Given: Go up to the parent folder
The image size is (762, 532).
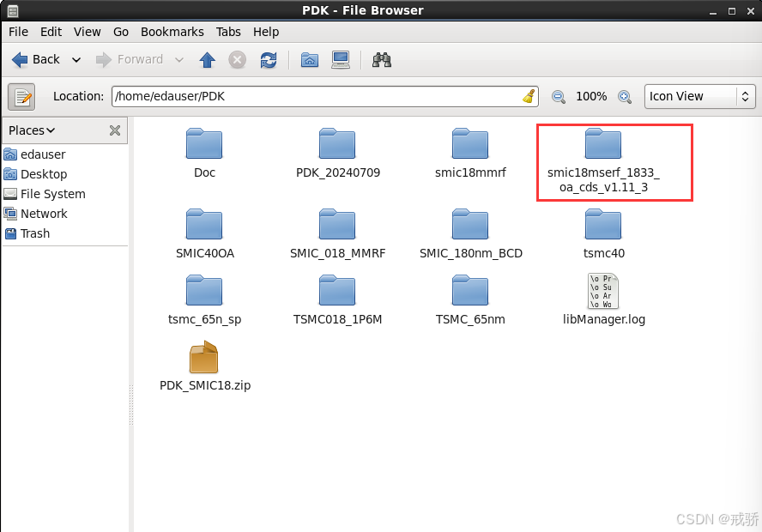Looking at the screenshot, I should click(x=208, y=60).
